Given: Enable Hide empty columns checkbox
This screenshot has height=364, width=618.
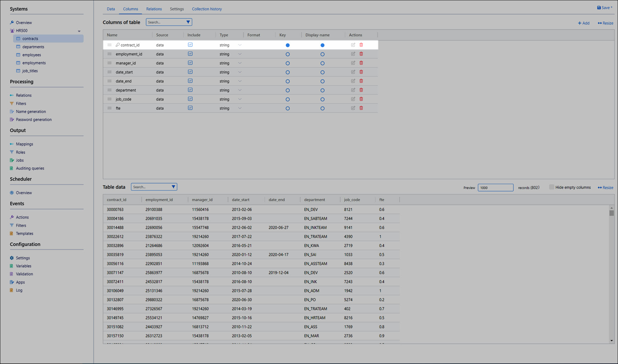Looking at the screenshot, I should point(552,187).
